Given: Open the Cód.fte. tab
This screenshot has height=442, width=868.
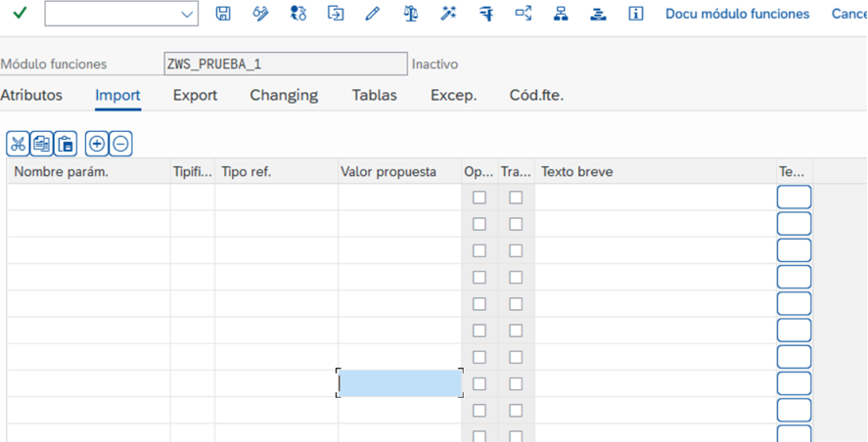Looking at the screenshot, I should (536, 95).
